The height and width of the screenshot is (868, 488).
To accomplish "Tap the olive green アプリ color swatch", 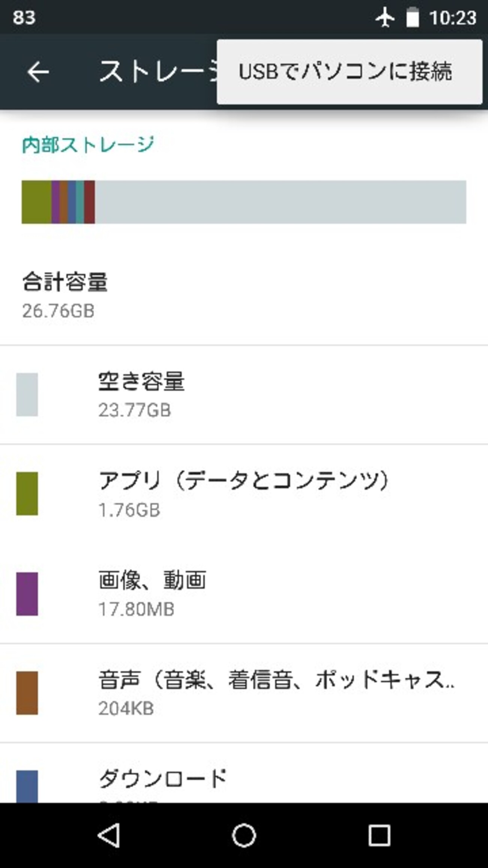I will (x=27, y=494).
